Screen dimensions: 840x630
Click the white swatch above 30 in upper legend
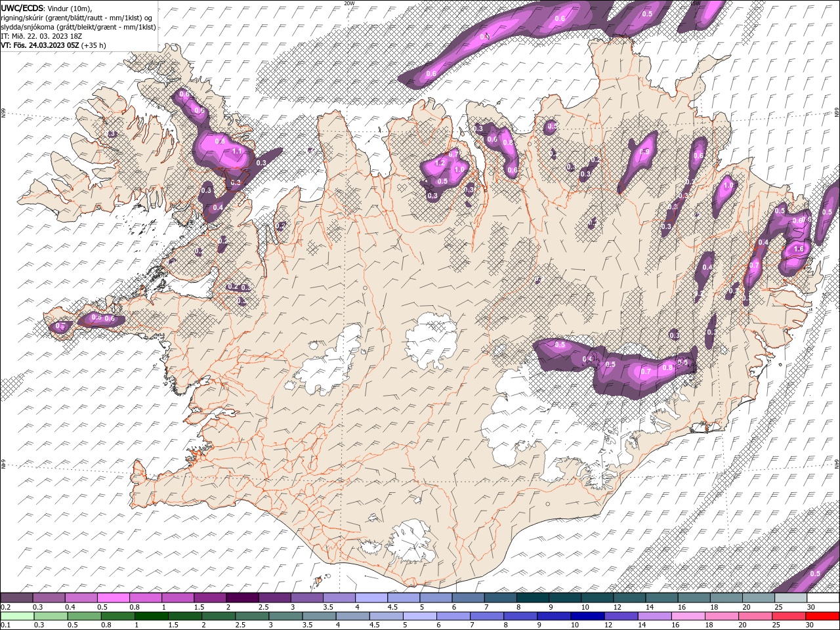click(x=823, y=598)
